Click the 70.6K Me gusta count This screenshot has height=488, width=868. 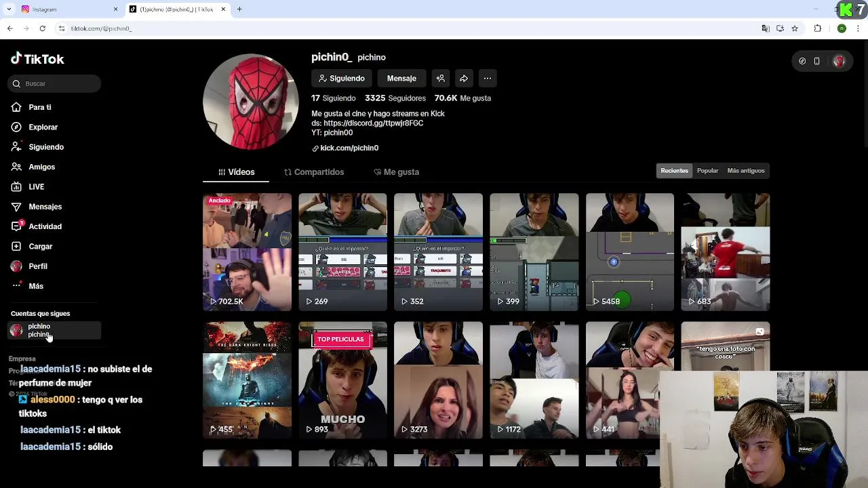[462, 98]
